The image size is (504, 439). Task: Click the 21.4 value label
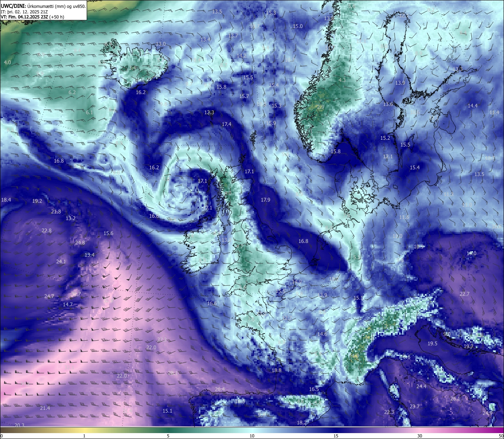click(45, 408)
